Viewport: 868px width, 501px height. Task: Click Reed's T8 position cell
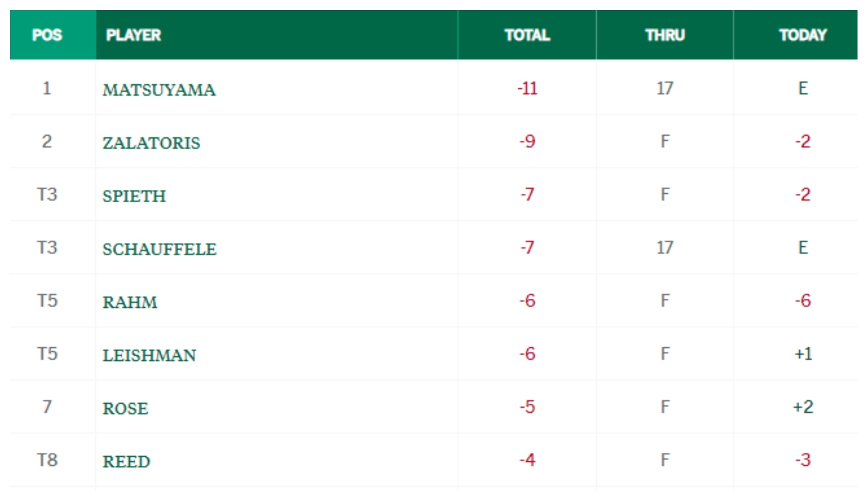tap(47, 460)
